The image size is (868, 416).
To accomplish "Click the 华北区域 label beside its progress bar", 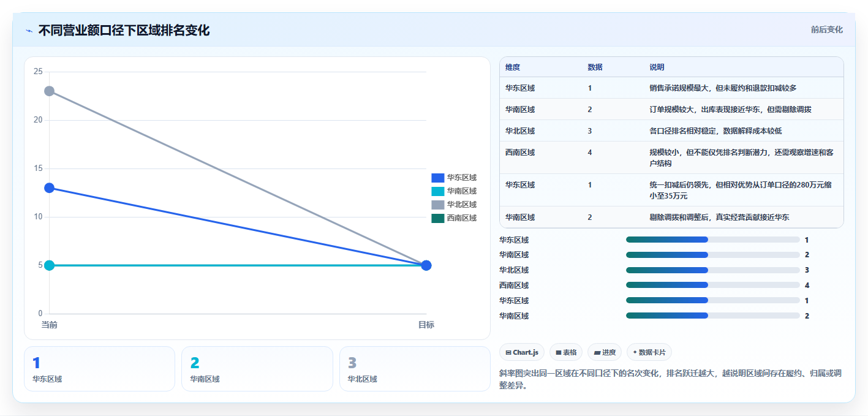I will [514, 270].
